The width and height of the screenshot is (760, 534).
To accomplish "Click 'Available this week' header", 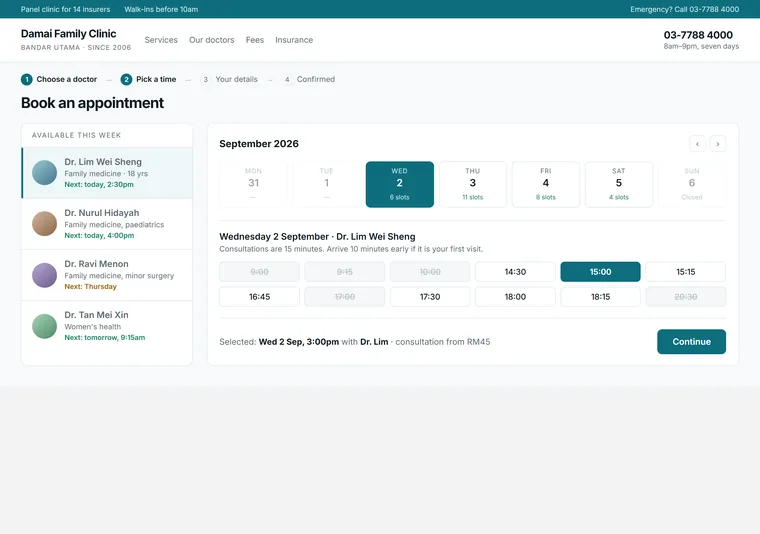I will pyautogui.click(x=77, y=135).
